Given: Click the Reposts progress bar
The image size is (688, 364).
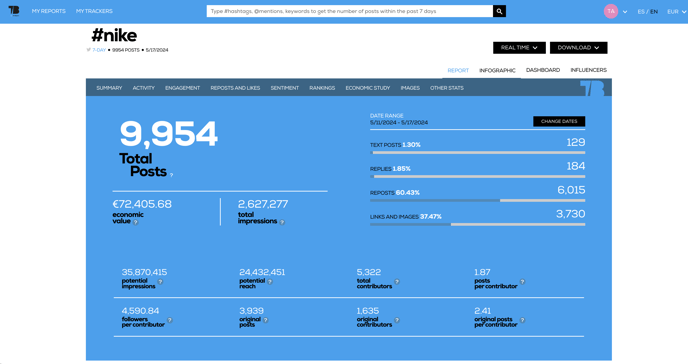Looking at the screenshot, I should (x=477, y=200).
